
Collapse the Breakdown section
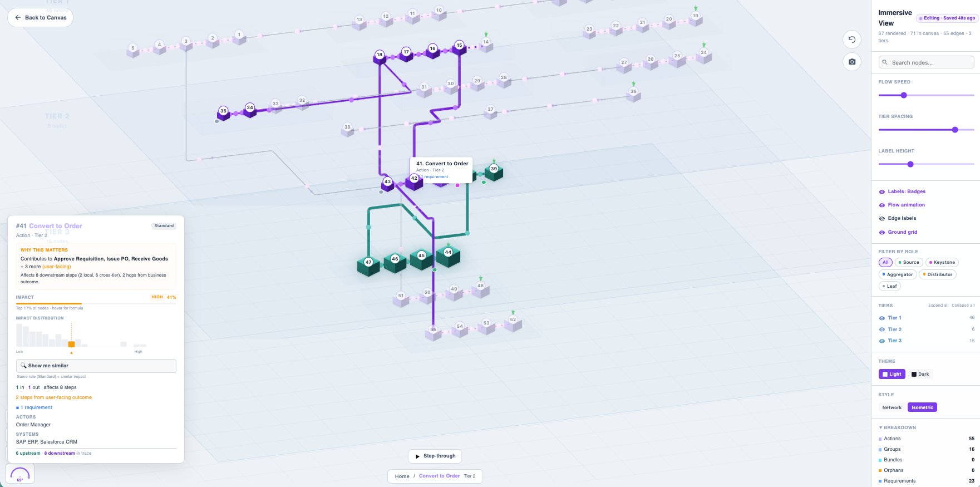[x=898, y=427]
